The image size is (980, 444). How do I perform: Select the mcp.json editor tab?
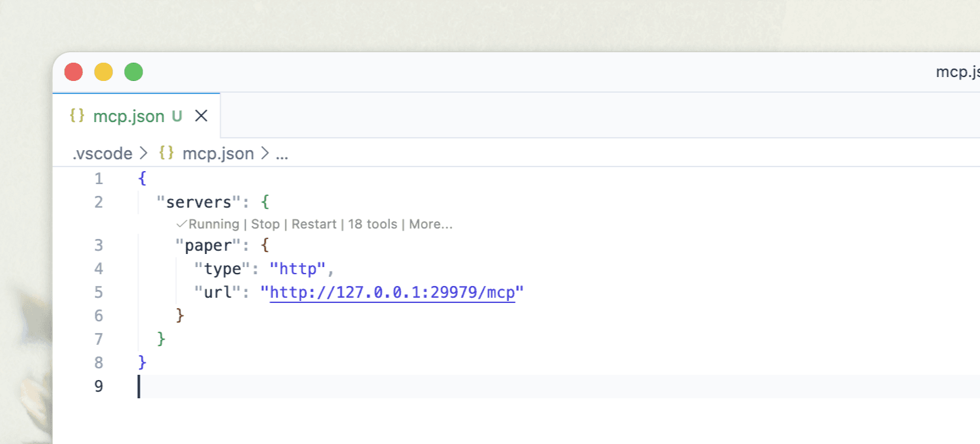pos(137,116)
